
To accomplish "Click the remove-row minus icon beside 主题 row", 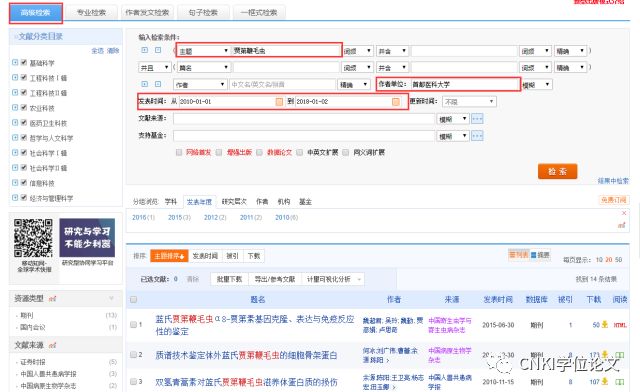I will [x=158, y=50].
